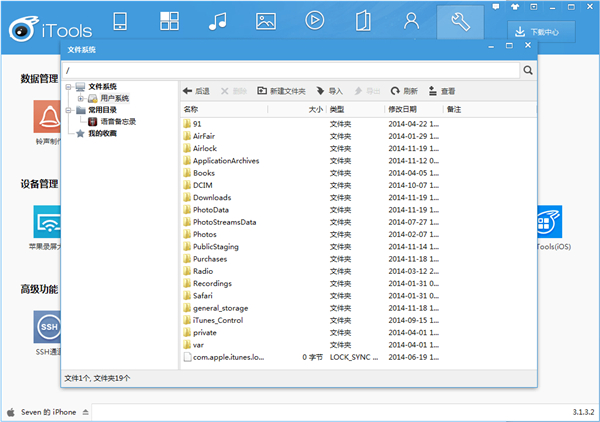This screenshot has height=422, width=600.
Task: Open the Photos tab icon
Action: 265,20
